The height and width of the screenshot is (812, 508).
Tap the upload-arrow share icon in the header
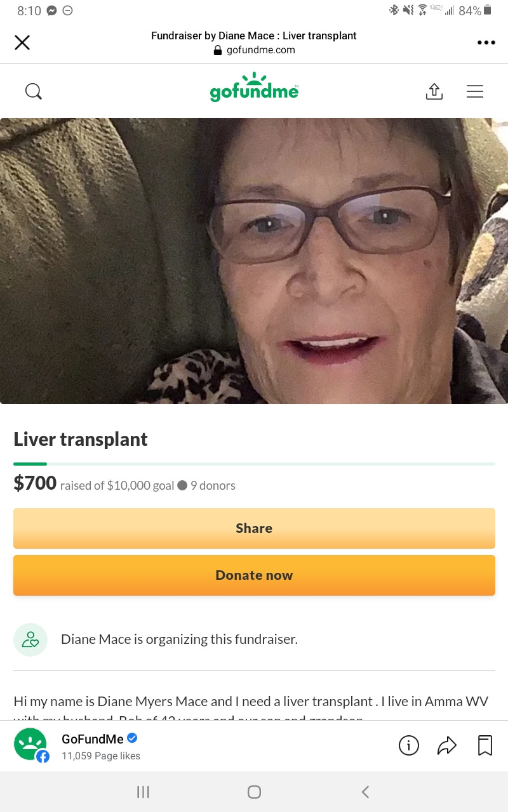coord(434,92)
